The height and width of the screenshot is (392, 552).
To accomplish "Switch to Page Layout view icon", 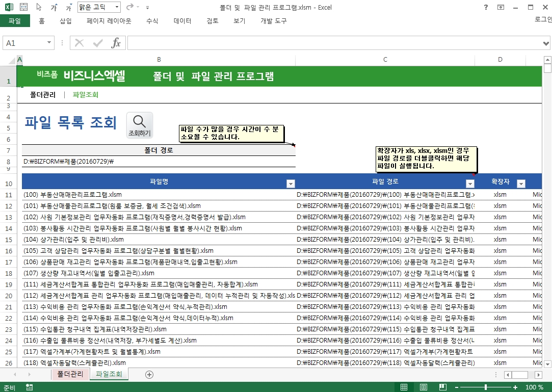I will [x=424, y=387].
